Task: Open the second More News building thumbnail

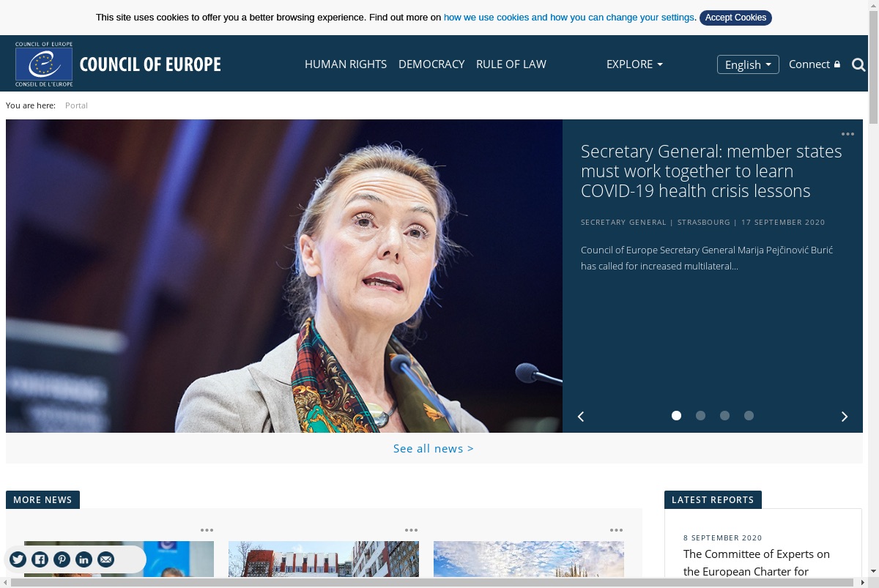Action: click(x=324, y=559)
